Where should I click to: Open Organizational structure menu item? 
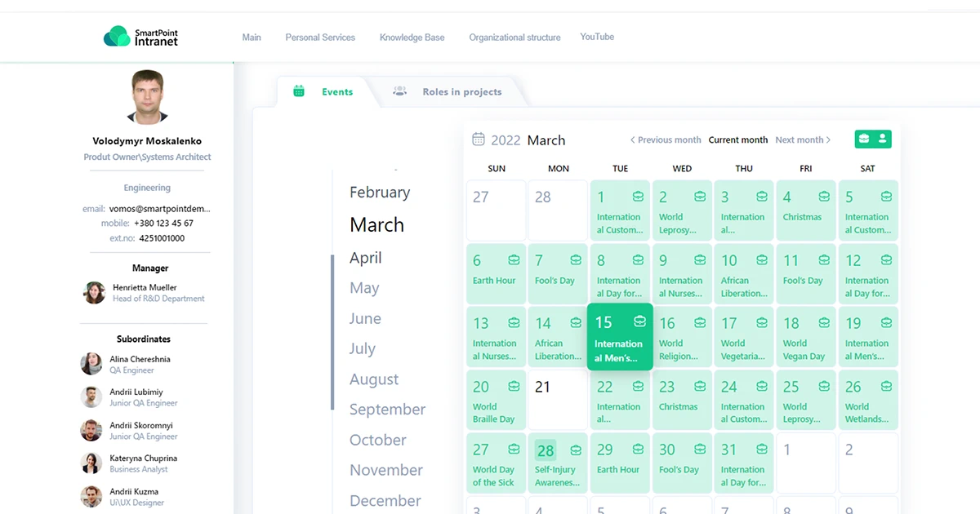(x=514, y=38)
